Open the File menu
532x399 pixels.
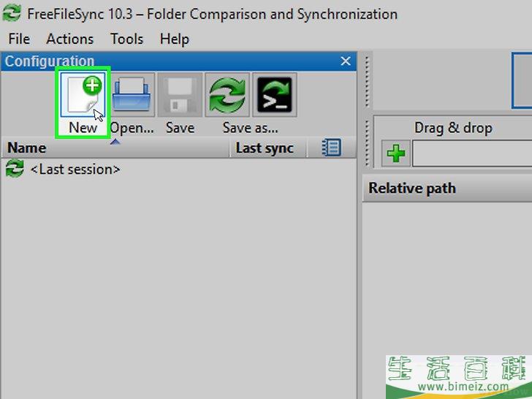pos(19,39)
